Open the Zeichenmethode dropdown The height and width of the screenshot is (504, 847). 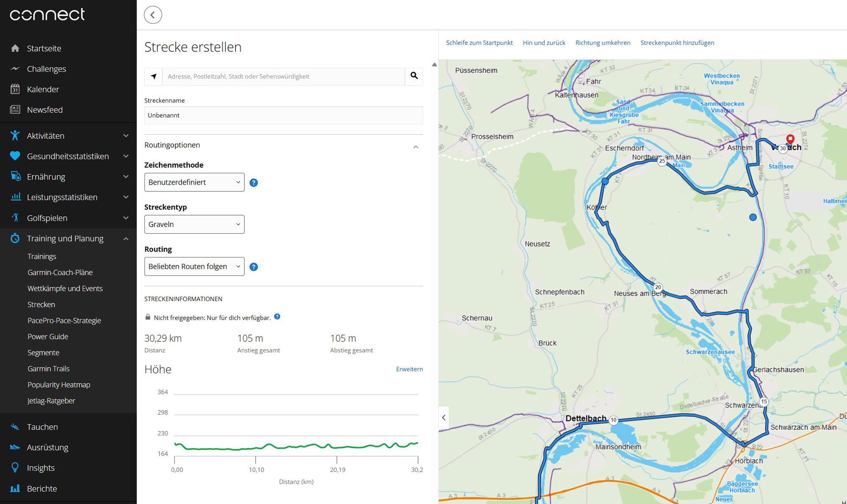(194, 182)
